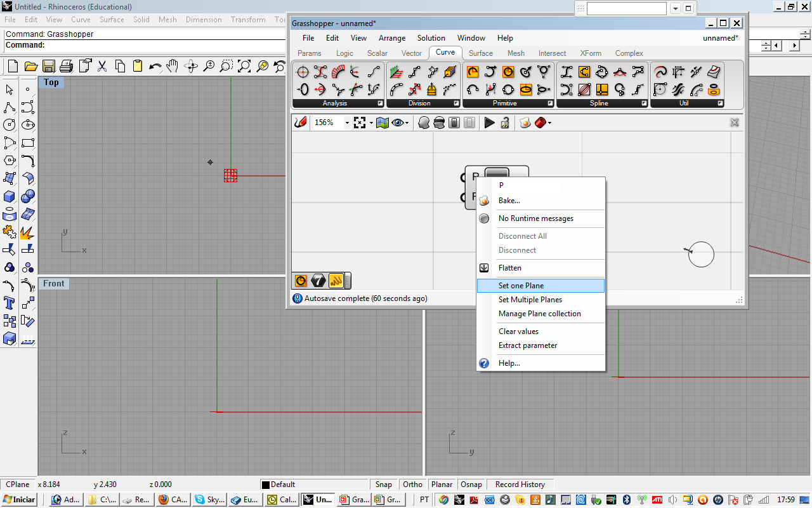Image resolution: width=812 pixels, height=508 pixels.
Task: Select the Circle tool in Rhino sidebar
Action: coord(10,125)
